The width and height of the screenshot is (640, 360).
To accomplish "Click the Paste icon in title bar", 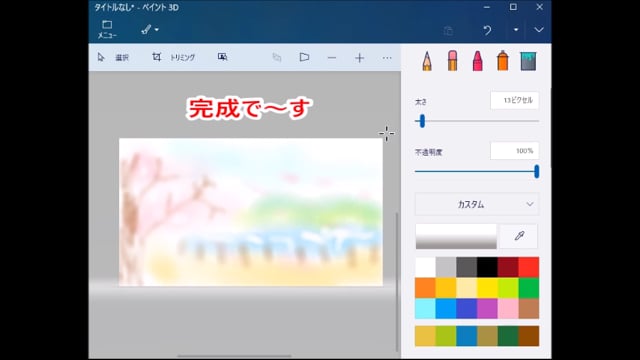I will [x=448, y=31].
